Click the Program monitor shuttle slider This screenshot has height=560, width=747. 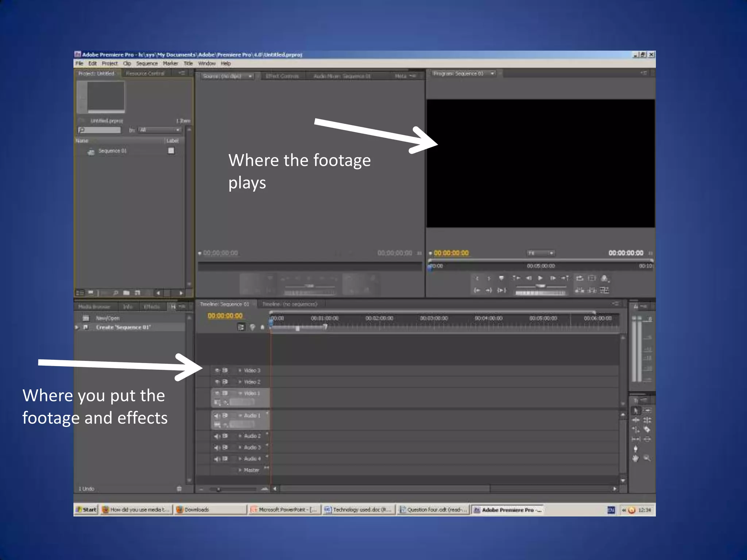point(541,286)
